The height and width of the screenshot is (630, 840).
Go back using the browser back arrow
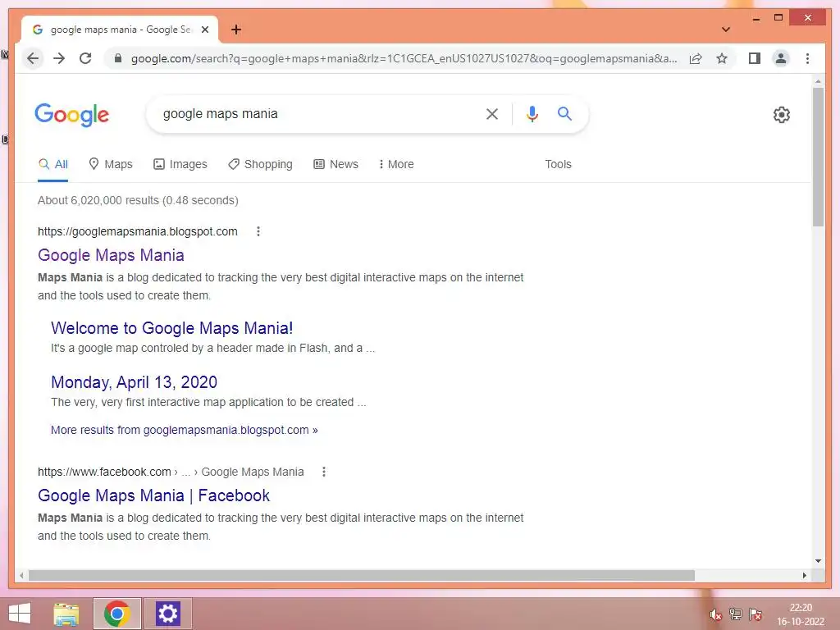pos(33,58)
